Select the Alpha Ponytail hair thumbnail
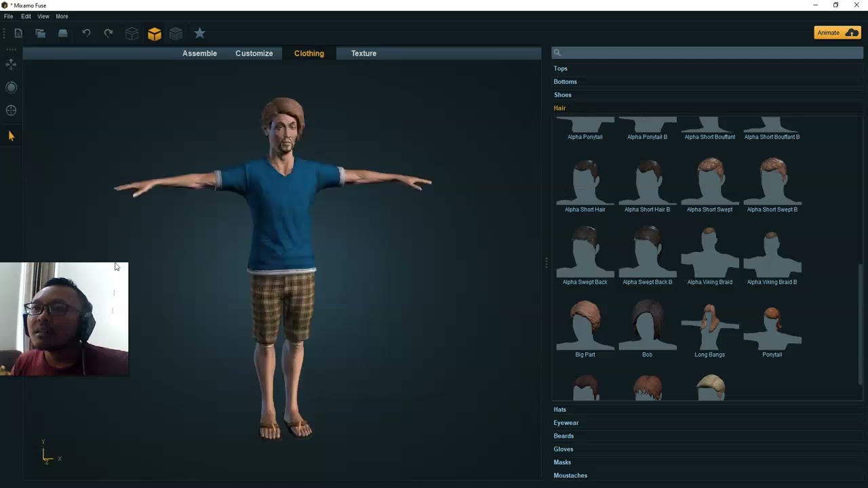 click(585, 125)
